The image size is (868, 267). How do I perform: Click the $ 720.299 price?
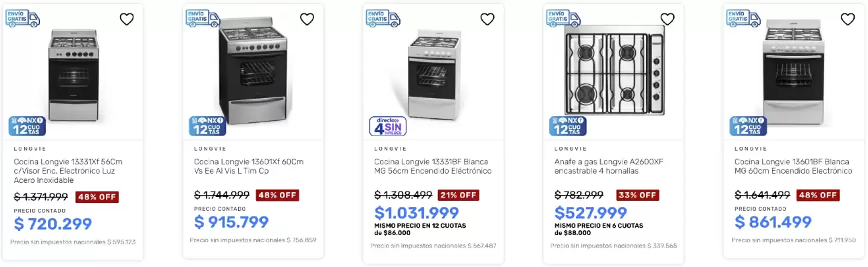[x=53, y=224]
